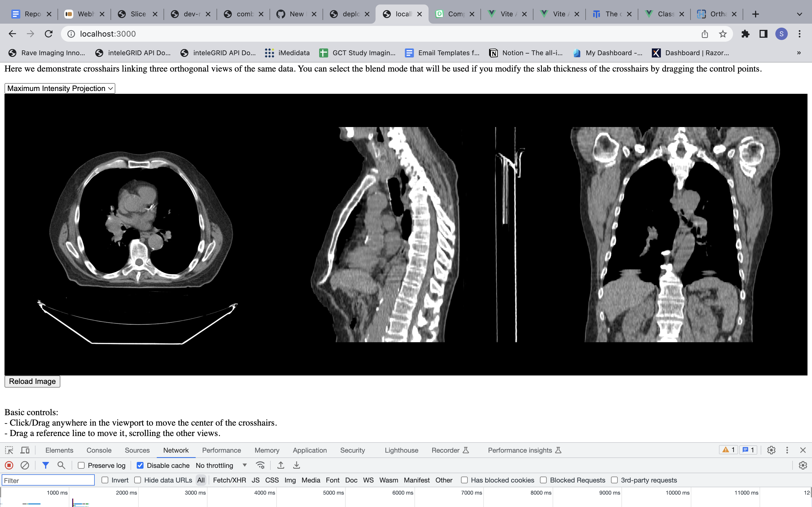
Task: Stop recording network log
Action: (x=9, y=465)
